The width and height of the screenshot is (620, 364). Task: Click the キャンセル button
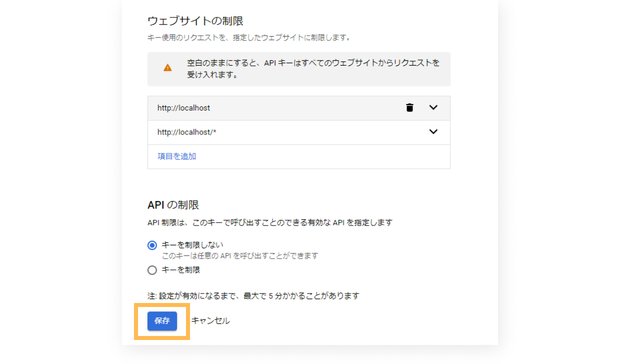(210, 321)
